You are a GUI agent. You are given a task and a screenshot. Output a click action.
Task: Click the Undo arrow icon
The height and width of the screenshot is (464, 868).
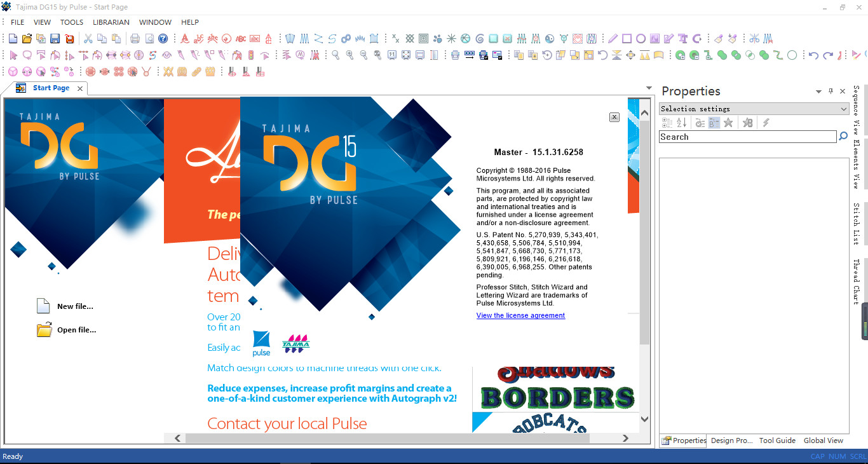(x=813, y=55)
